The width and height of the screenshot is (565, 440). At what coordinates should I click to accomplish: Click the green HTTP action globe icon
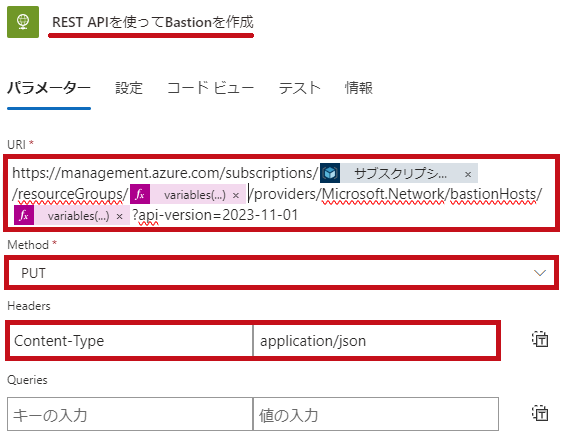coord(23,22)
